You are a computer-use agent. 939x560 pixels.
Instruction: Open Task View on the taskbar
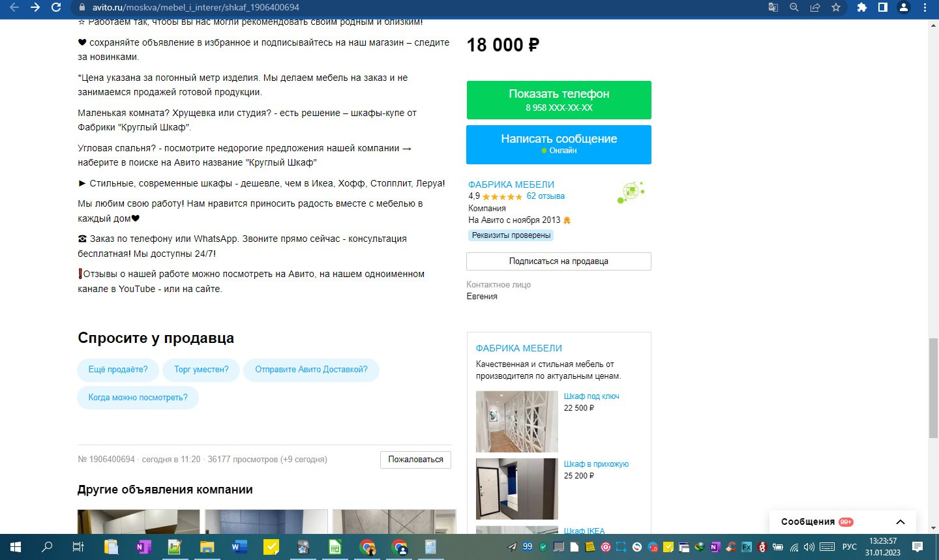[78, 547]
